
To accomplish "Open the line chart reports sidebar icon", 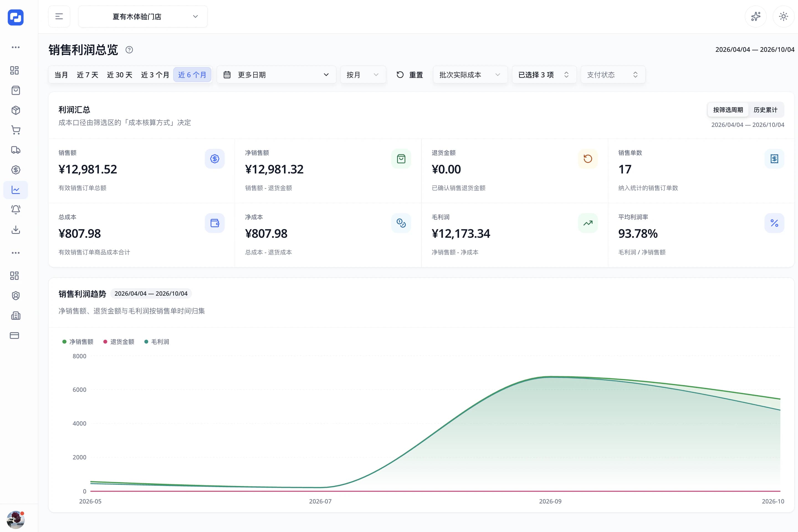I will click(16, 190).
